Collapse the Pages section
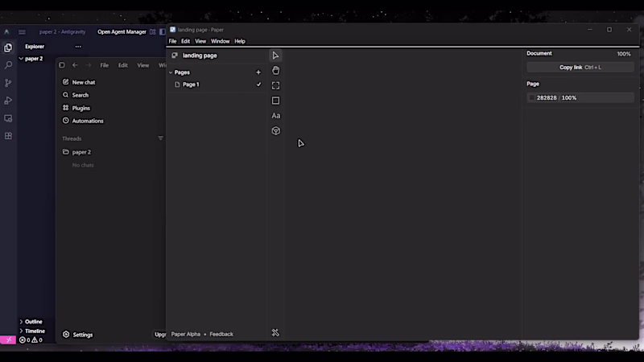Image resolution: width=644 pixels, height=362 pixels. click(x=171, y=72)
